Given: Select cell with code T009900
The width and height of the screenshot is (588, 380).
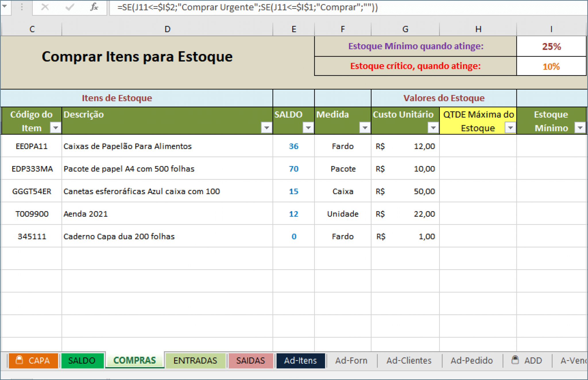Looking at the screenshot, I should tap(32, 214).
